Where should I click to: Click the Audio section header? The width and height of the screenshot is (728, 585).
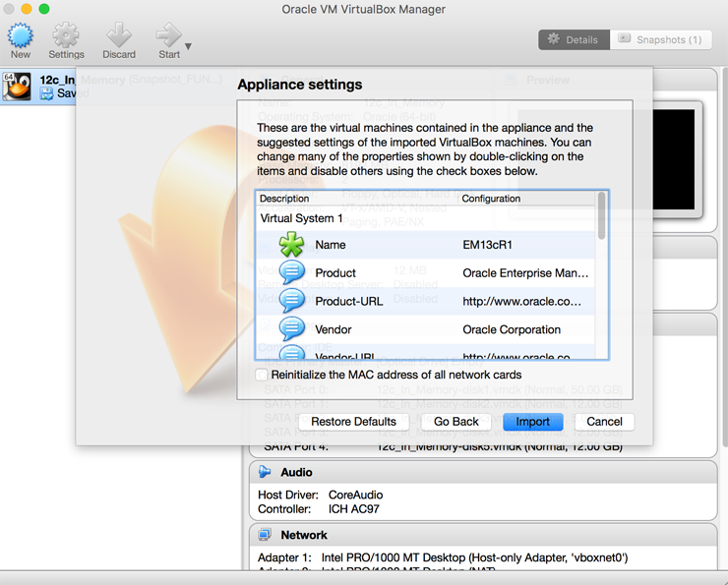[483, 472]
